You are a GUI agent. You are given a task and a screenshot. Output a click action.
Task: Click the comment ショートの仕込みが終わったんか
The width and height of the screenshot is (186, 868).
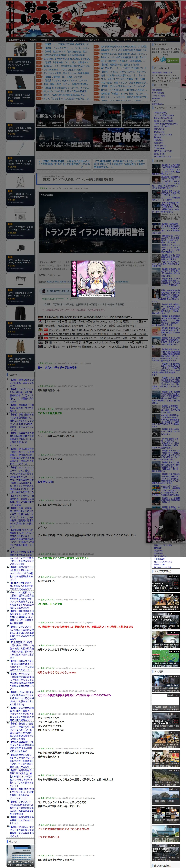tap(56, 436)
